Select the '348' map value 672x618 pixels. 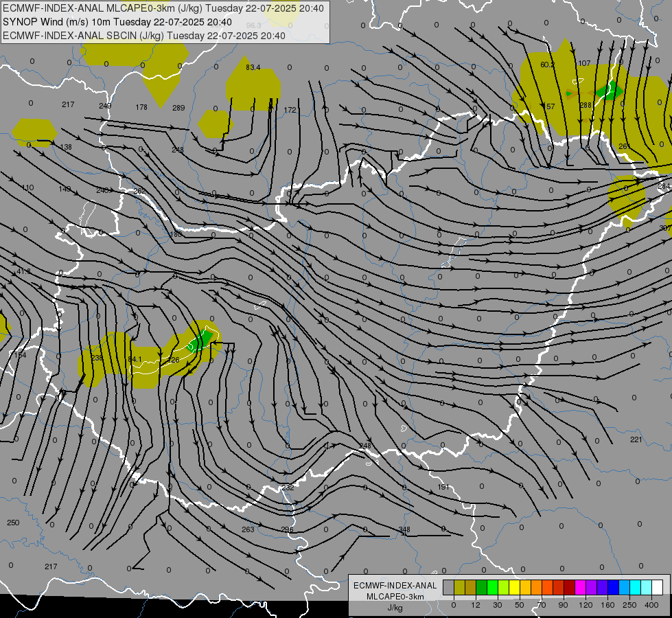pyautogui.click(x=404, y=530)
